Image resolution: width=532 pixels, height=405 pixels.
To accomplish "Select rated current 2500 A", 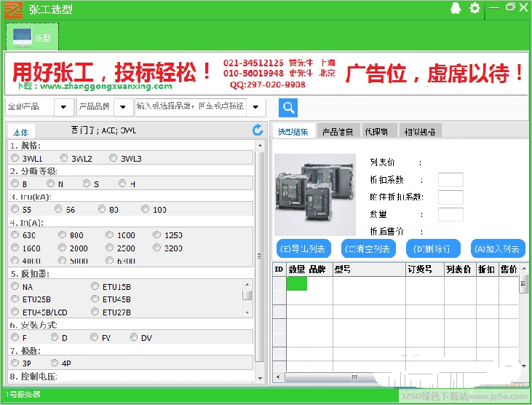I will [x=109, y=248].
